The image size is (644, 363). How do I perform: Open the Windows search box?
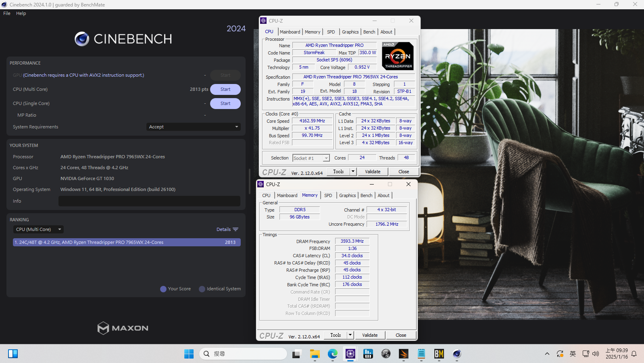point(243,354)
